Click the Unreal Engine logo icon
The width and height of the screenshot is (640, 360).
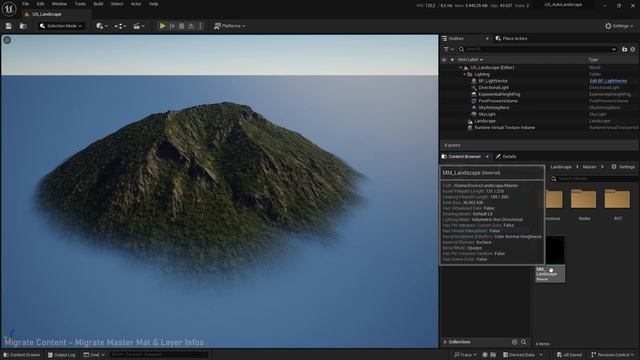[x=9, y=8]
